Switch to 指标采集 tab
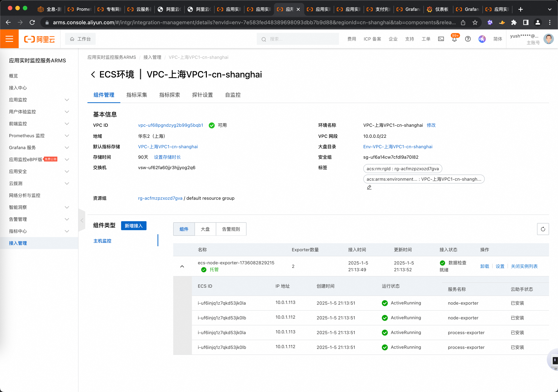558x392 pixels. (x=137, y=95)
